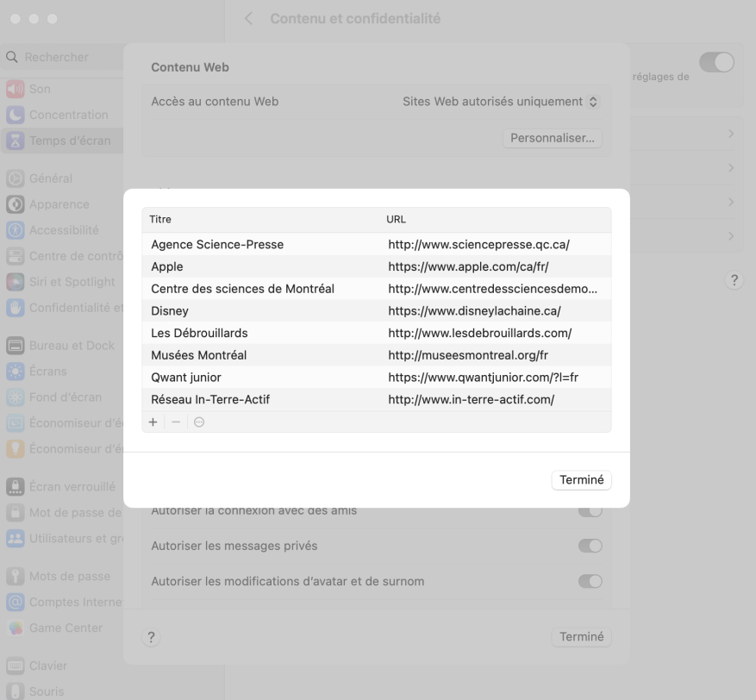Viewport: 756px width, 700px height.
Task: Toggle Autoriser la connexion avec des amis switch
Action: [x=590, y=511]
